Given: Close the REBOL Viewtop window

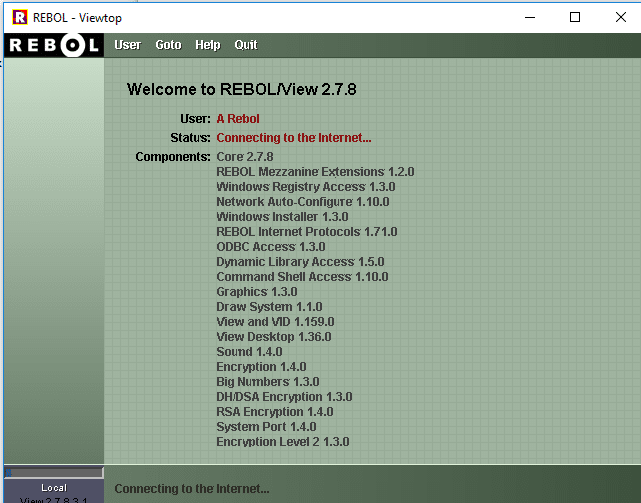Looking at the screenshot, I should 621,18.
